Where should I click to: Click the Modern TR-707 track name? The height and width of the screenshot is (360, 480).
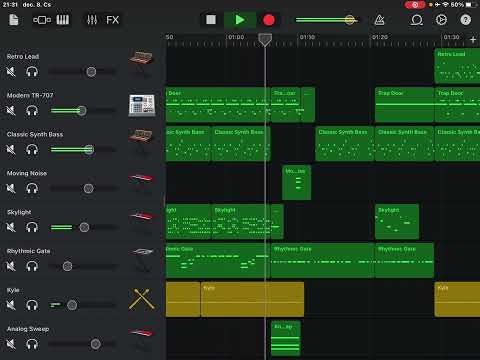point(30,95)
